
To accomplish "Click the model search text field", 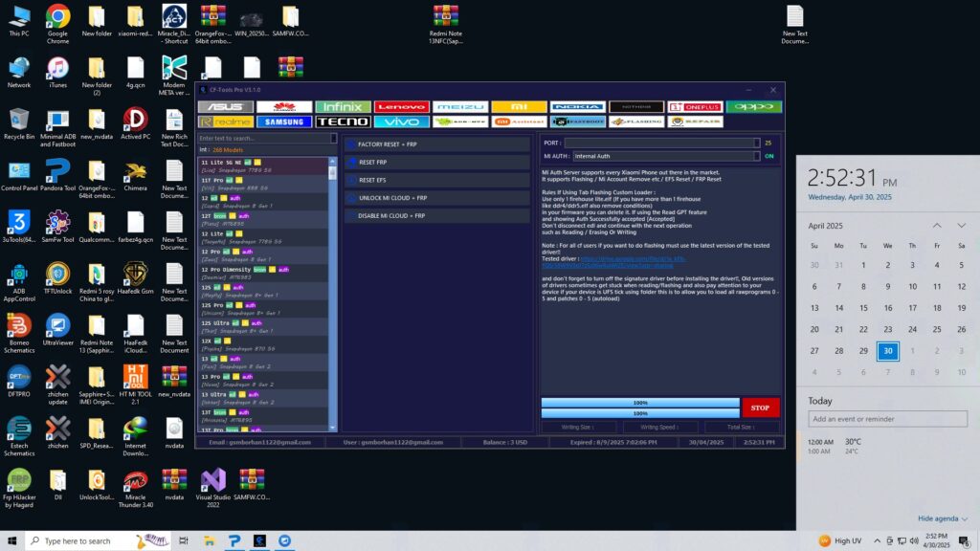I will pos(264,138).
